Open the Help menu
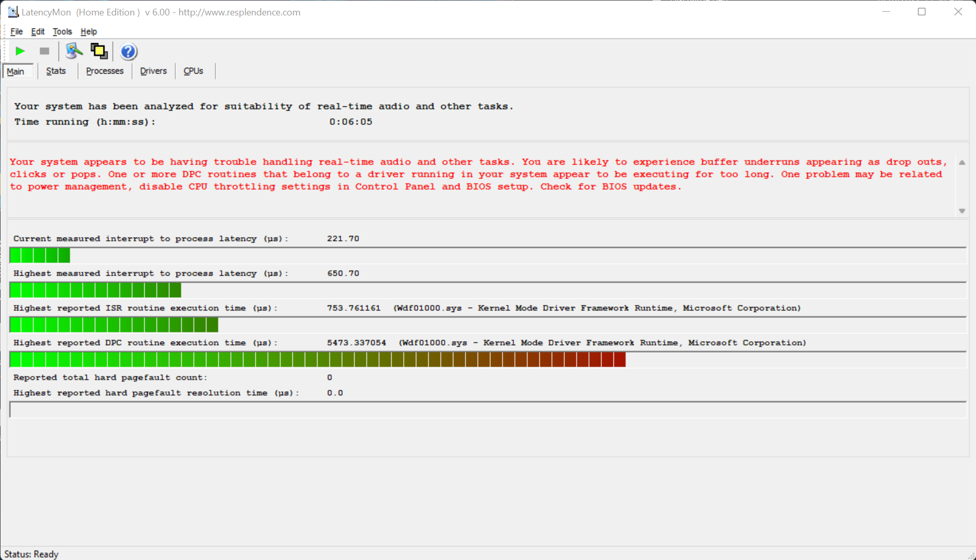Screen dimensions: 976x560 (x=88, y=31)
